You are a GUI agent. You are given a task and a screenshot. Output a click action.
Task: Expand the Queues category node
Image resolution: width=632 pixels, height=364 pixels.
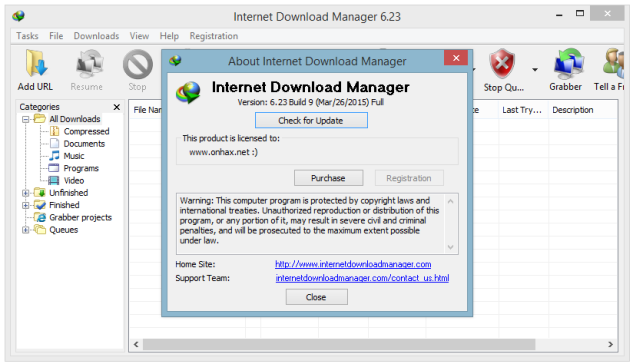[26, 230]
